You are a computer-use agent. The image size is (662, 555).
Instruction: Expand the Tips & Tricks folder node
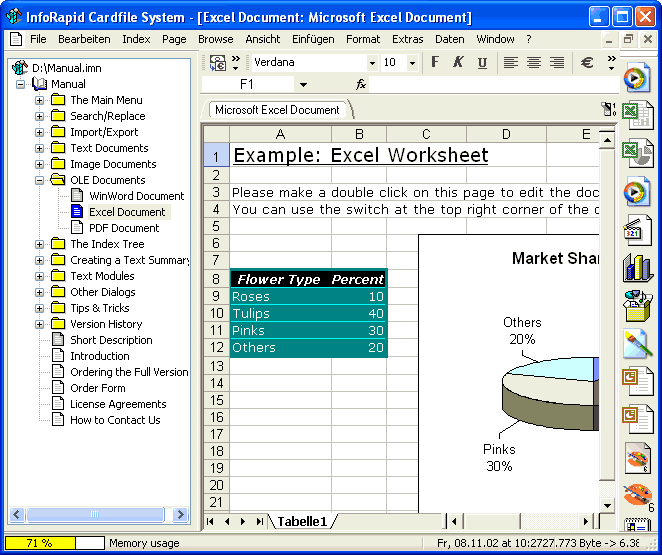click(39, 309)
